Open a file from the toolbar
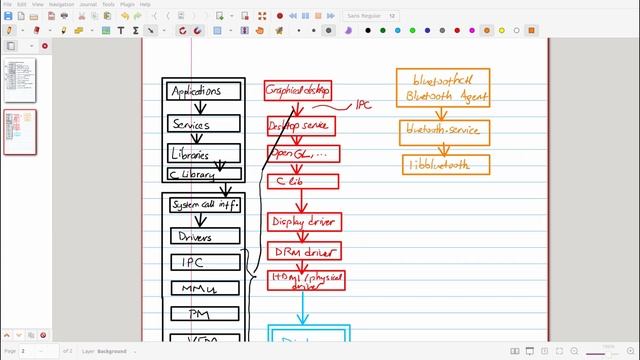 (x=34, y=16)
